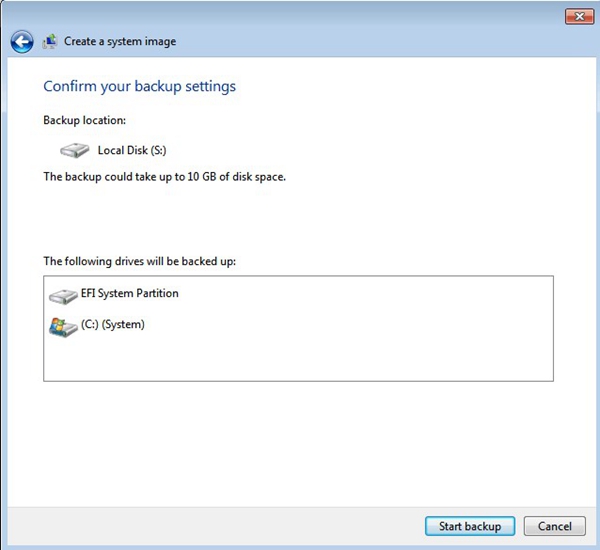Click the Create a system image wizard icon

pos(50,41)
